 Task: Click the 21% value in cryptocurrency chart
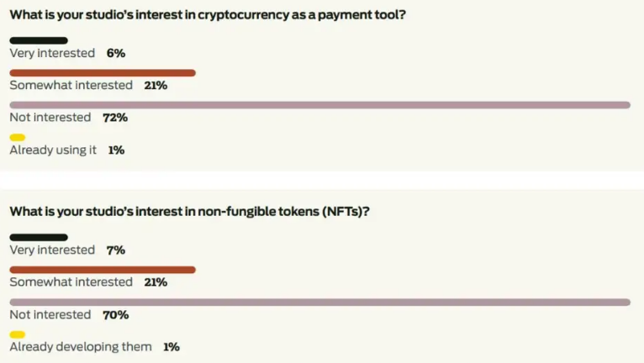pyautogui.click(x=156, y=86)
